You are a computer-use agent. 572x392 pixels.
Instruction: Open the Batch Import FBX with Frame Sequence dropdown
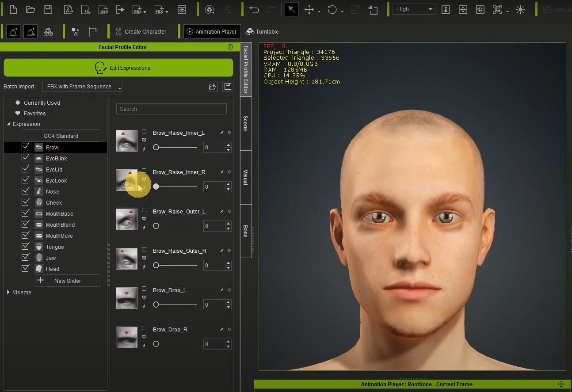(x=82, y=87)
